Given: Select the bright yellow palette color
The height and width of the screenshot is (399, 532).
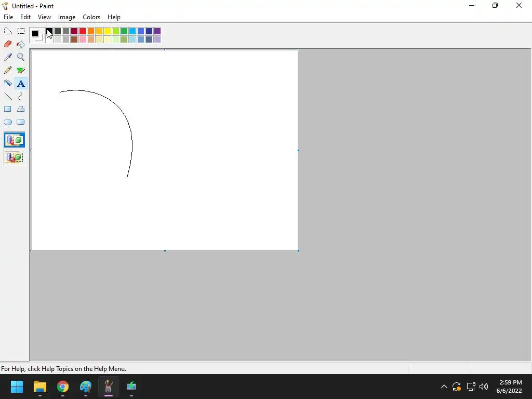Looking at the screenshot, I should tap(108, 31).
